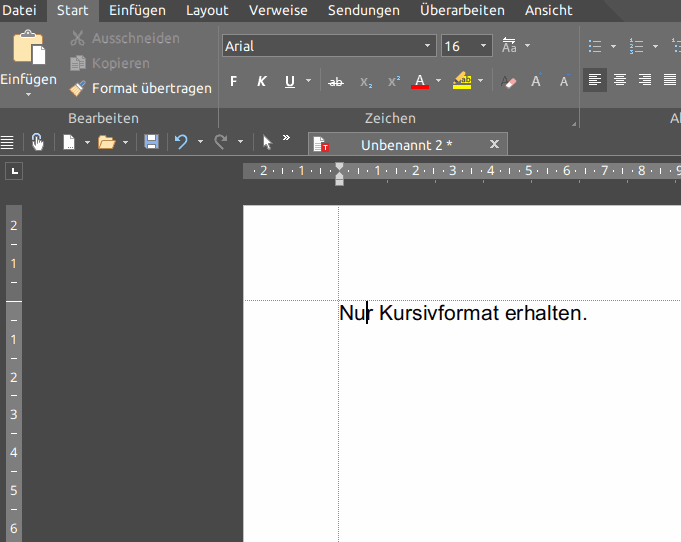Toggle subscript formatting
The height and width of the screenshot is (542, 681).
pos(366,82)
